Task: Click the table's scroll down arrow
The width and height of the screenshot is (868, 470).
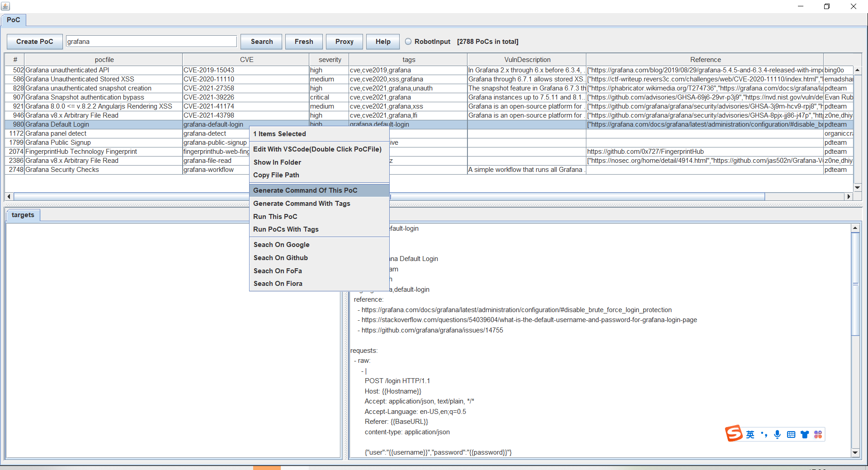Action: (857, 187)
